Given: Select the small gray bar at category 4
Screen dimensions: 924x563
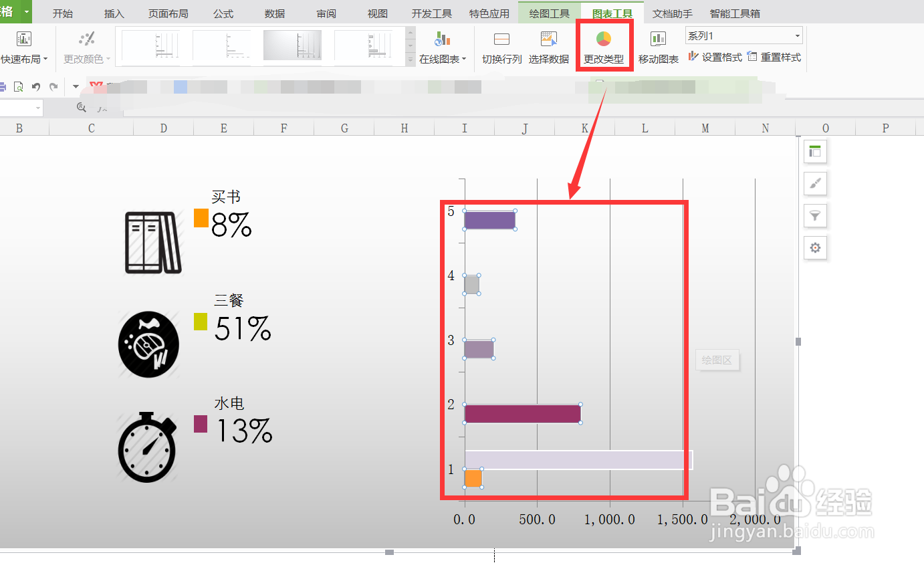Looking at the screenshot, I should tap(471, 284).
